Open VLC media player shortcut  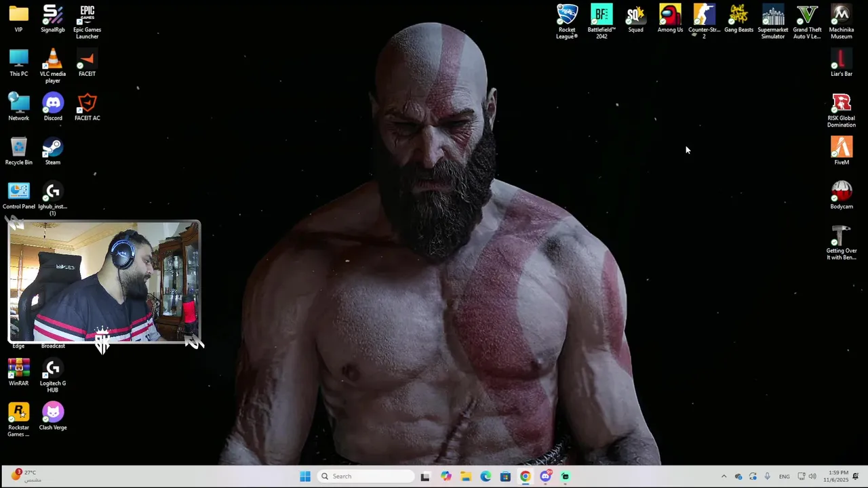53,66
